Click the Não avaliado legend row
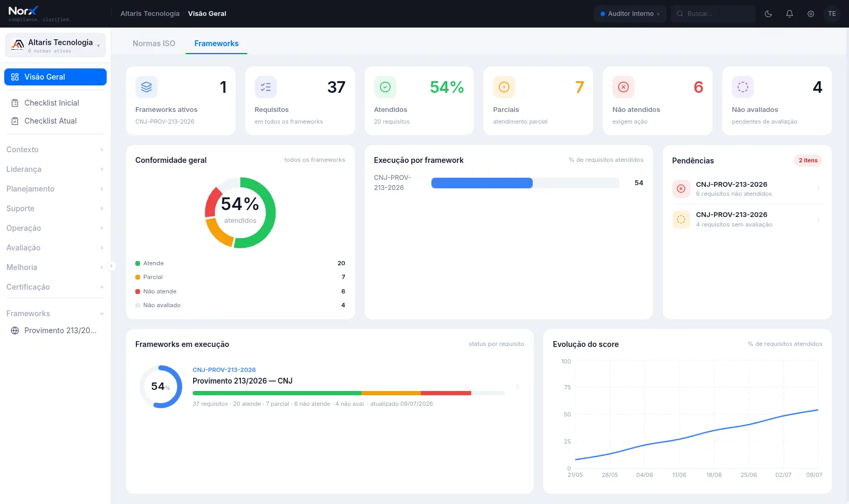 [x=240, y=306]
